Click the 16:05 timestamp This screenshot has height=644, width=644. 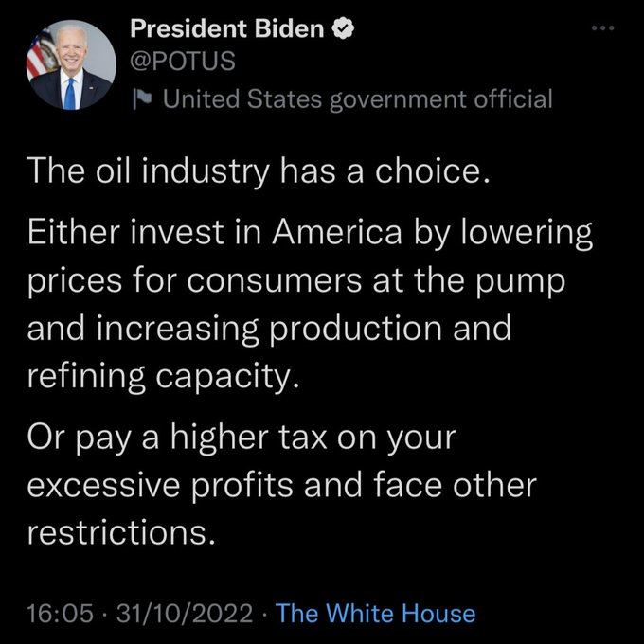[x=60, y=613]
